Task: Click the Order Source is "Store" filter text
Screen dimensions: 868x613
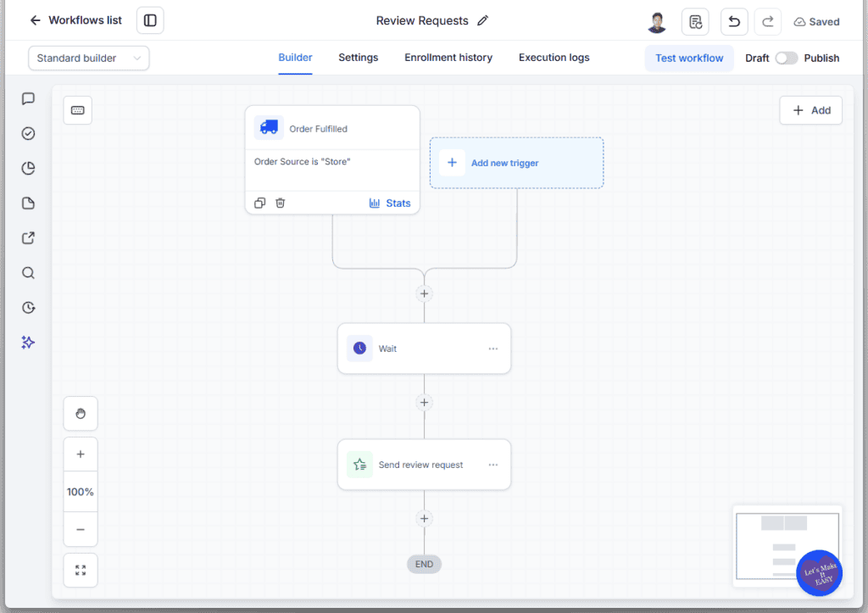Action: pyautogui.click(x=303, y=162)
